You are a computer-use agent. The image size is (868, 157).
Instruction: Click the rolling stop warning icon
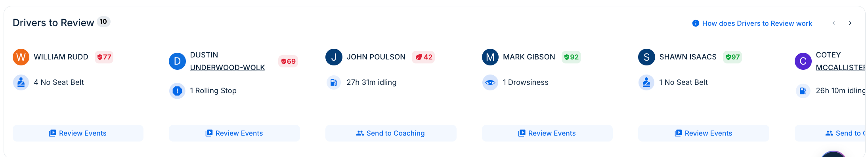pyautogui.click(x=177, y=91)
